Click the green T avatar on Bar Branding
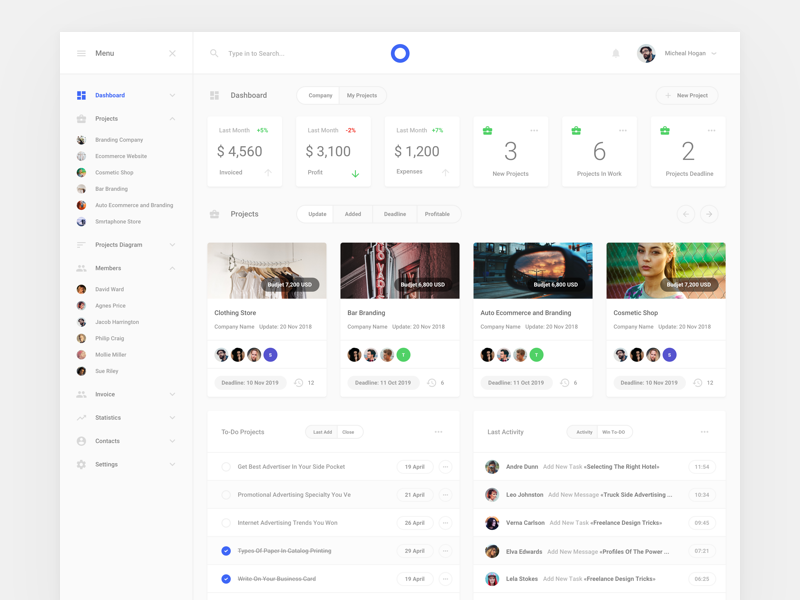 click(404, 355)
